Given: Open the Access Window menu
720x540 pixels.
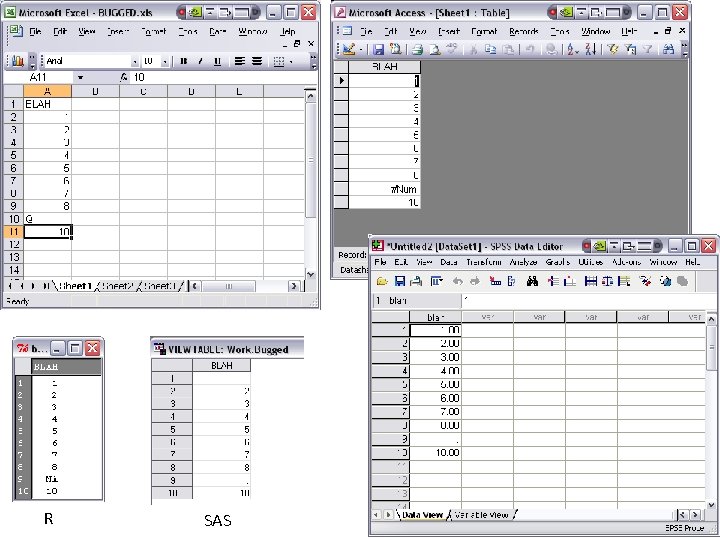Looking at the screenshot, I should [x=596, y=31].
